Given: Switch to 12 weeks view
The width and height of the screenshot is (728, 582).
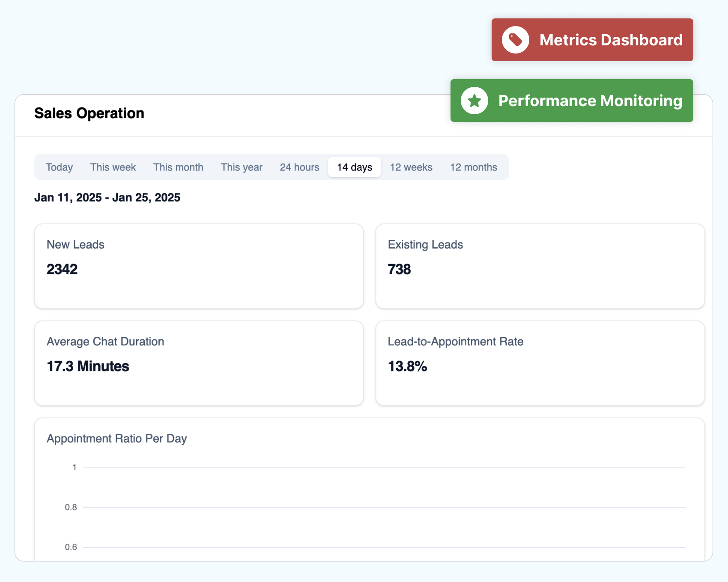Looking at the screenshot, I should coord(411,167).
